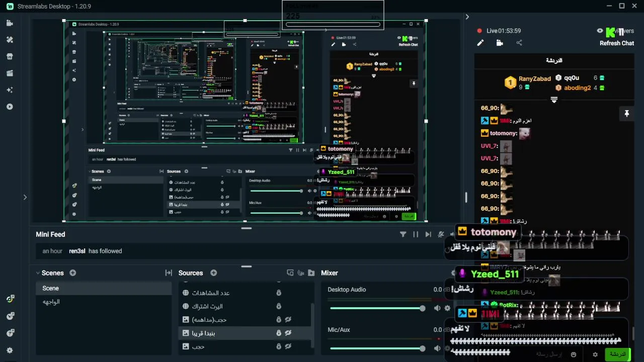Open scene transitions icon in Scenes header

point(169,273)
